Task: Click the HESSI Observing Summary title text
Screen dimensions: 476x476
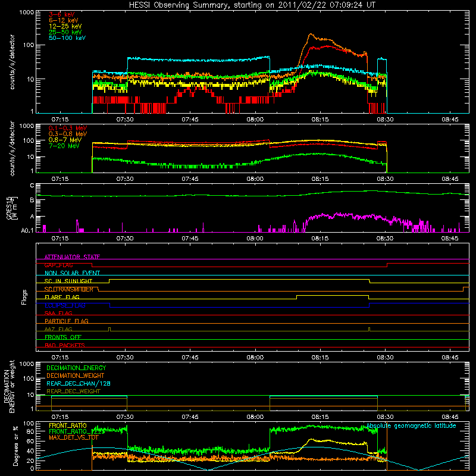Action: tap(252, 5)
